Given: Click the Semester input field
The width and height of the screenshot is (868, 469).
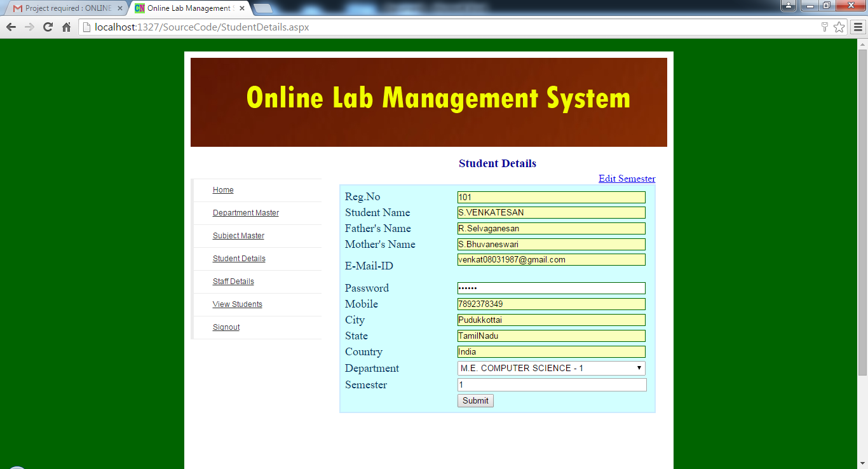Looking at the screenshot, I should [x=552, y=385].
